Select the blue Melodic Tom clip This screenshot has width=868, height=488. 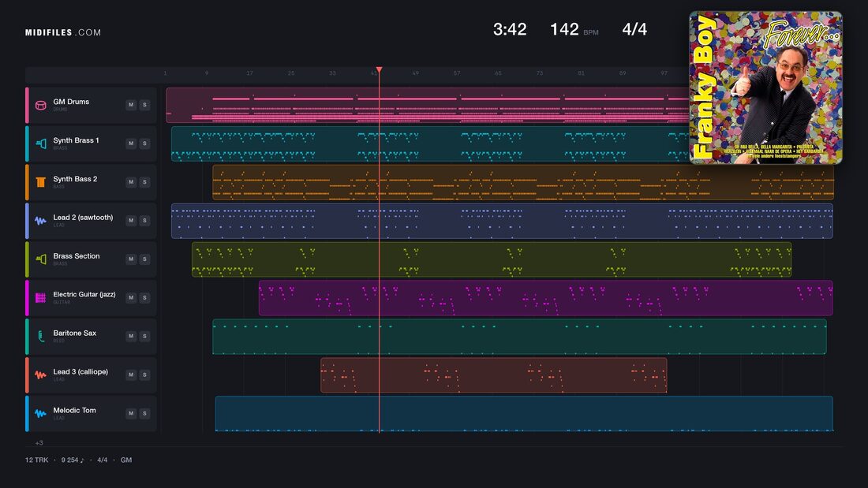click(x=524, y=413)
